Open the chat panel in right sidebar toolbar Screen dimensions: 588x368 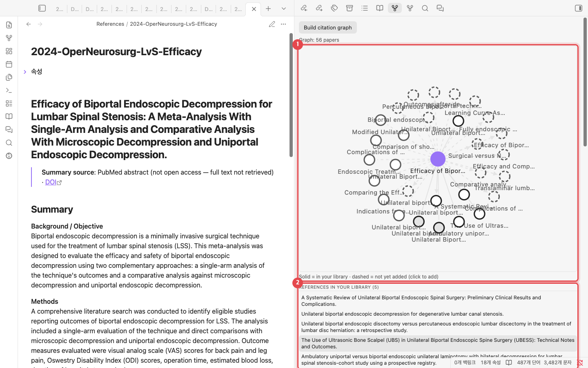pyautogui.click(x=440, y=8)
